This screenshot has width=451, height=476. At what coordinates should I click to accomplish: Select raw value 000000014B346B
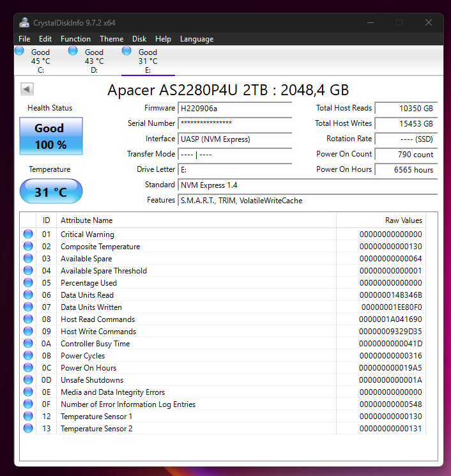[x=390, y=295]
